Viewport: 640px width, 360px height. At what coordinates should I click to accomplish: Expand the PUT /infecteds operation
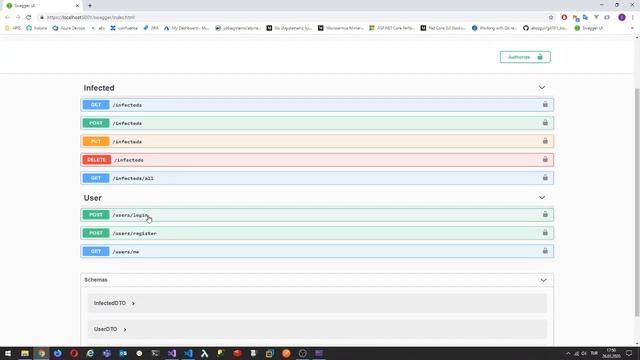coord(317,142)
